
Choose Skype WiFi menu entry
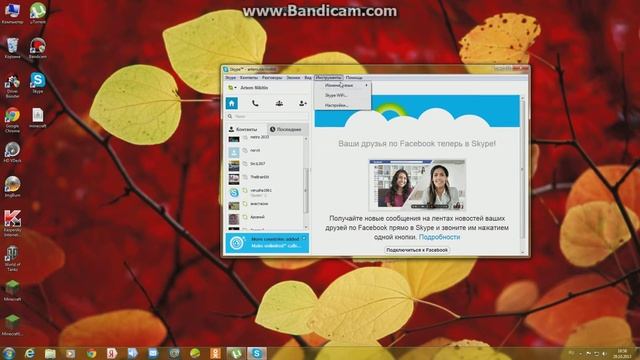click(x=343, y=95)
